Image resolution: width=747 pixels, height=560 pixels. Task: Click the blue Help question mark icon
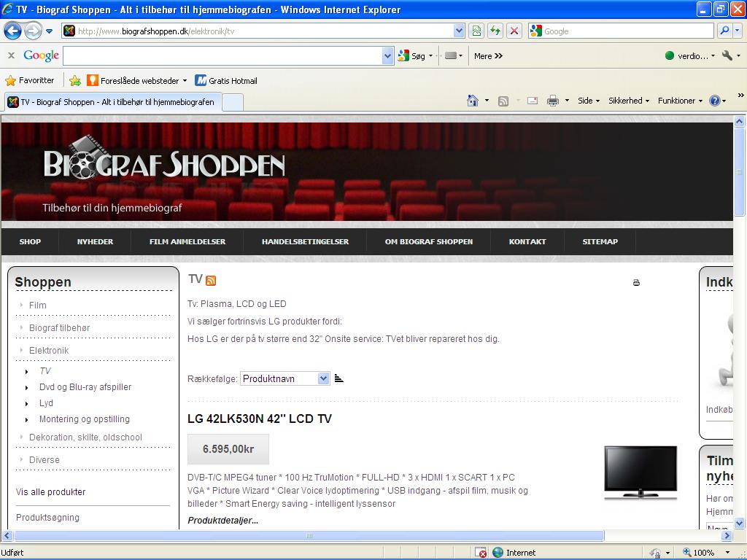pyautogui.click(x=715, y=101)
